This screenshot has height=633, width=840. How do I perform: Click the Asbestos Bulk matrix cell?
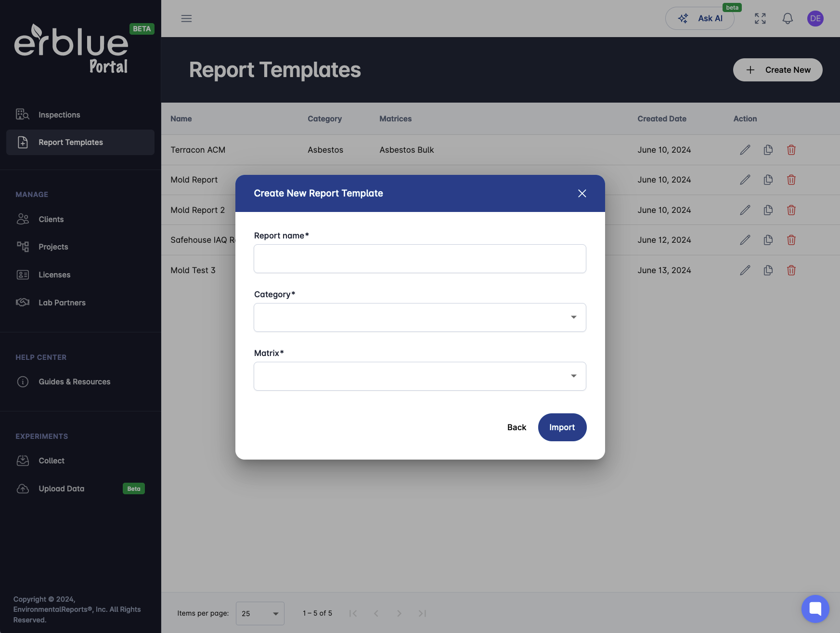[407, 150]
